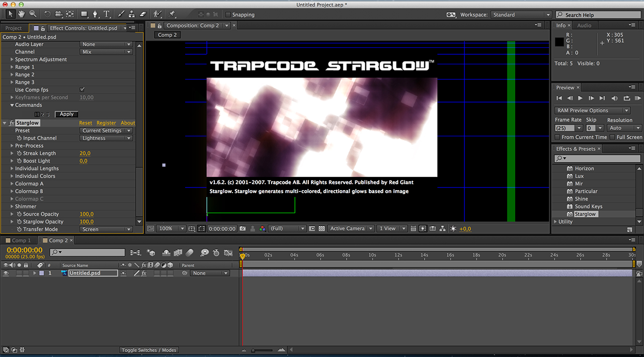The width and height of the screenshot is (644, 357).
Task: Click the Apply button under Commands
Action: [66, 114]
